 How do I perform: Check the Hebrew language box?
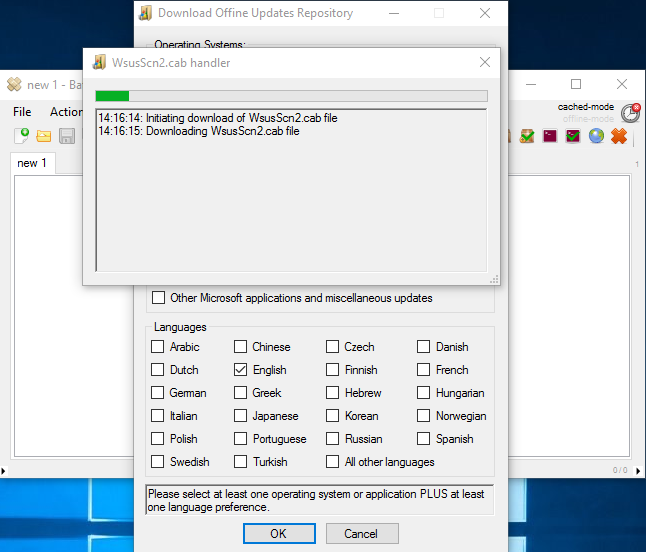[x=332, y=393]
